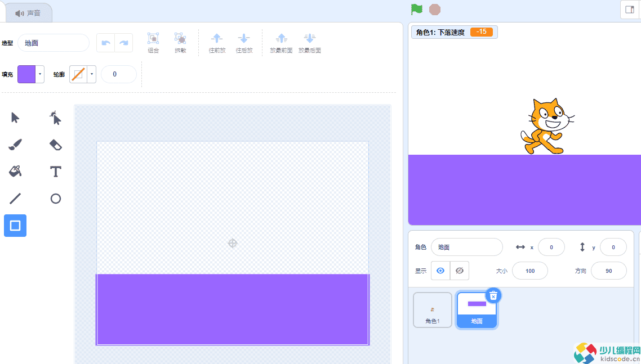The image size is (641, 364).
Task: Show the sprite using eye icon
Action: [x=440, y=271]
